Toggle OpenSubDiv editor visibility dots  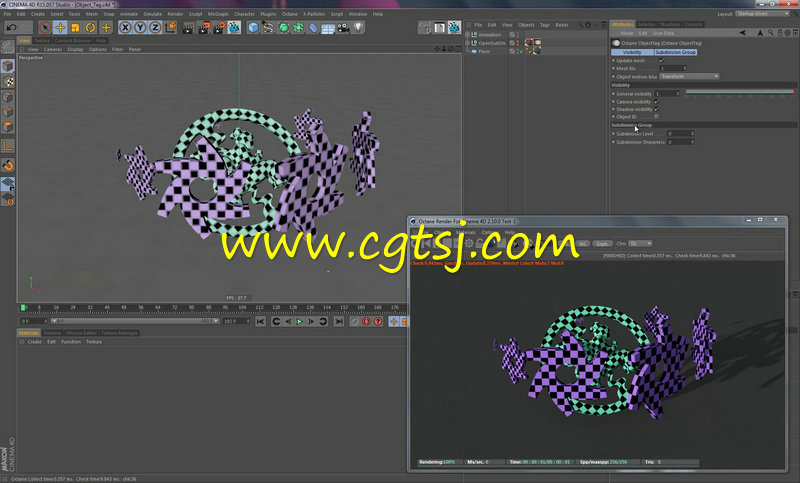pyautogui.click(x=517, y=43)
